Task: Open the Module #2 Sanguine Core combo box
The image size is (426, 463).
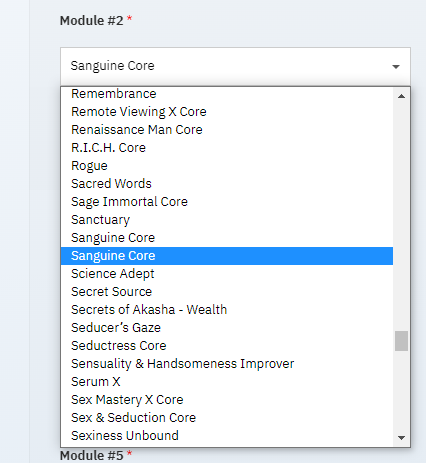Action: 235,66
